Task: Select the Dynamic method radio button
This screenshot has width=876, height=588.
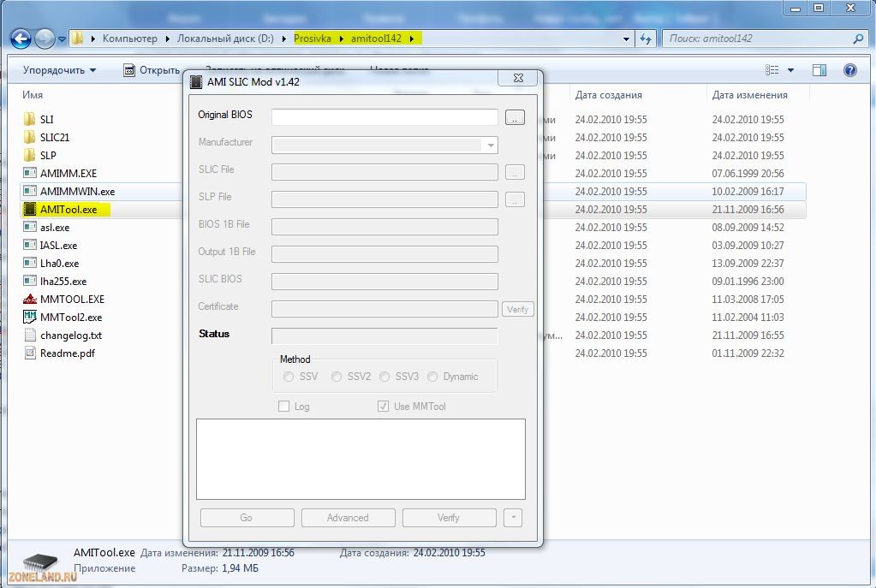Action: (432, 377)
